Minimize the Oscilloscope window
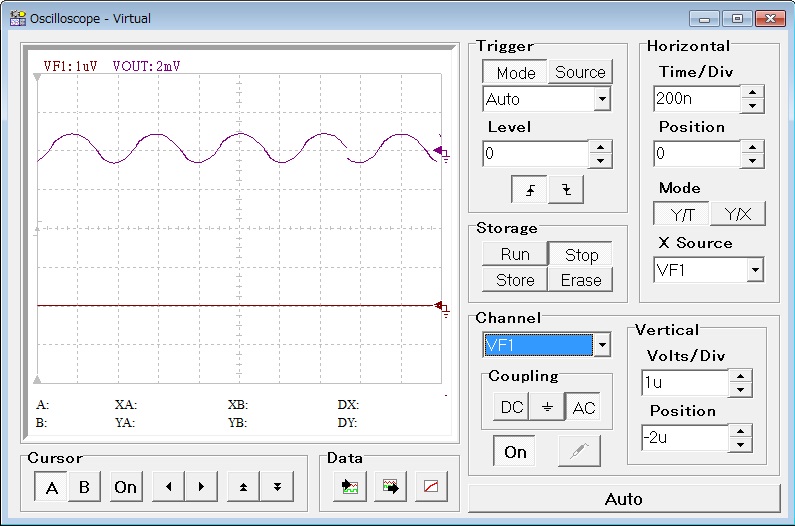This screenshot has height=526, width=795. tap(704, 19)
